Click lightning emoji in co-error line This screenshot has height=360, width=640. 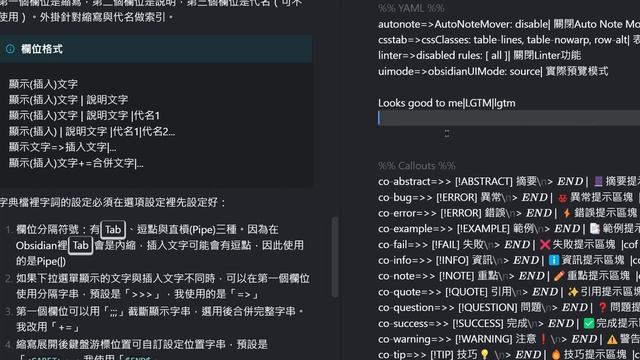[567, 213]
